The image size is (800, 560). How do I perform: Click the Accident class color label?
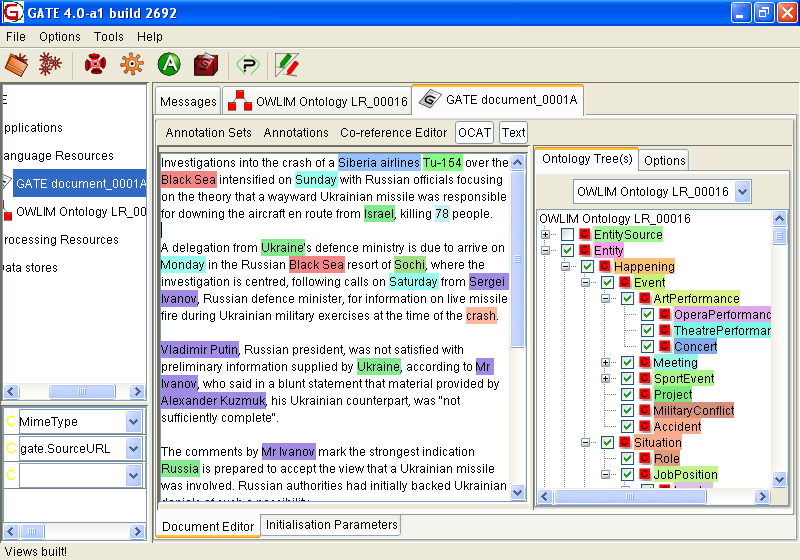[676, 426]
